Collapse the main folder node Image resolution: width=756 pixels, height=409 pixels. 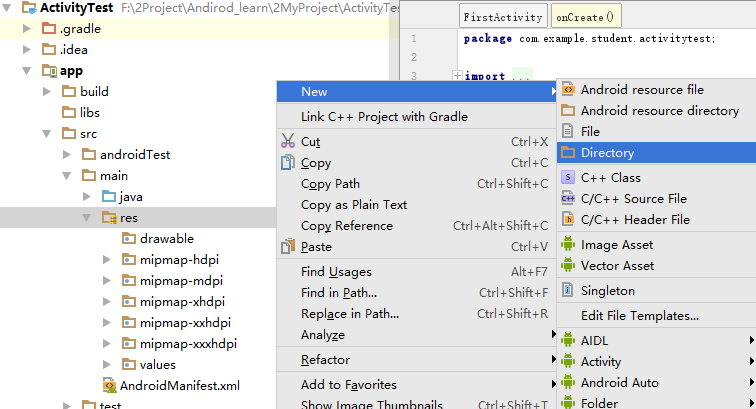pyautogui.click(x=67, y=176)
